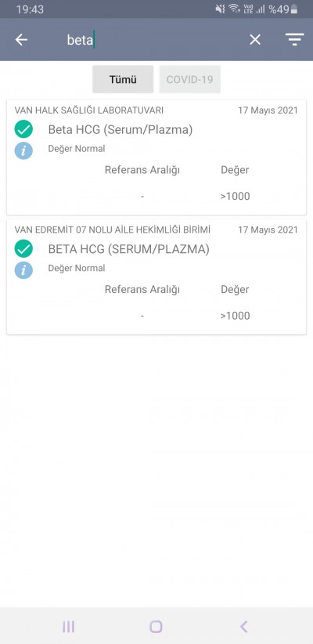
Task: Clear the search text with X icon
Action: pyautogui.click(x=255, y=40)
